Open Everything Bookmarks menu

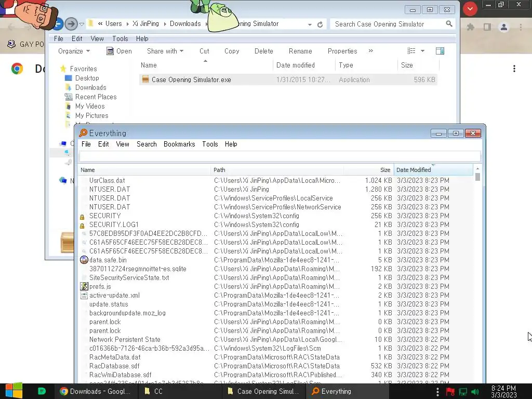click(x=179, y=144)
